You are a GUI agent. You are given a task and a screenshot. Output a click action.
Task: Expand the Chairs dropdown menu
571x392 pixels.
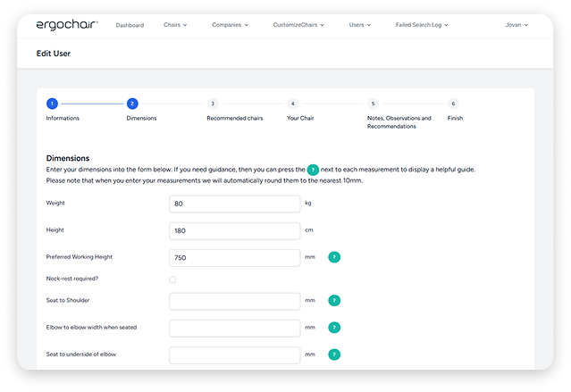[175, 25]
